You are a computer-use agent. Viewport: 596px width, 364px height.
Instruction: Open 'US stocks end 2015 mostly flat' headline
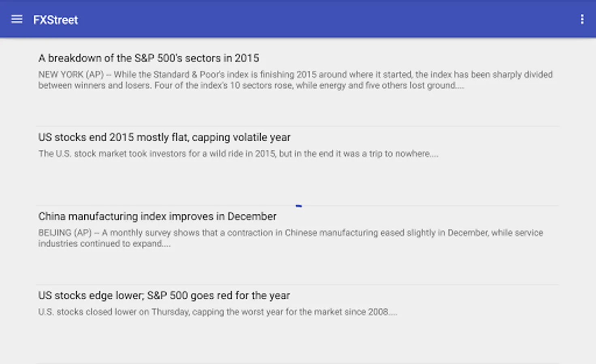(164, 138)
